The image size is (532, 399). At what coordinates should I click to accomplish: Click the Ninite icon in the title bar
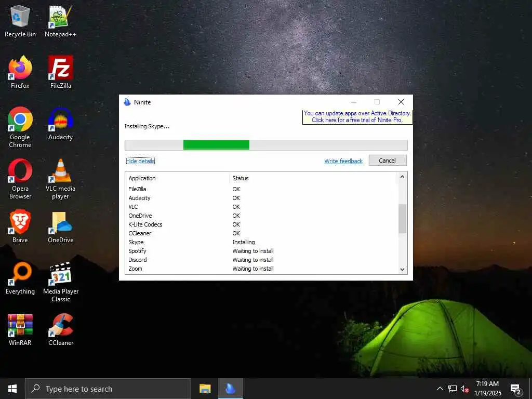click(x=127, y=102)
